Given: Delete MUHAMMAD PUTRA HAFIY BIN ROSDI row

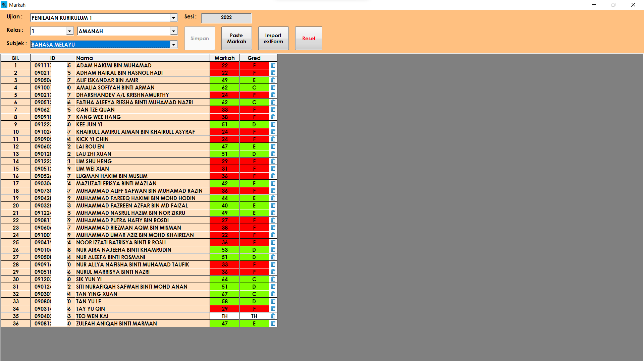Looking at the screenshot, I should [273, 220].
